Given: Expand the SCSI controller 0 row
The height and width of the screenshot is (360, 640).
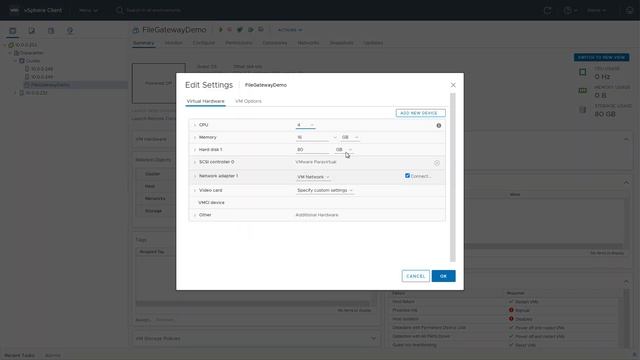Looking at the screenshot, I should pos(195,162).
